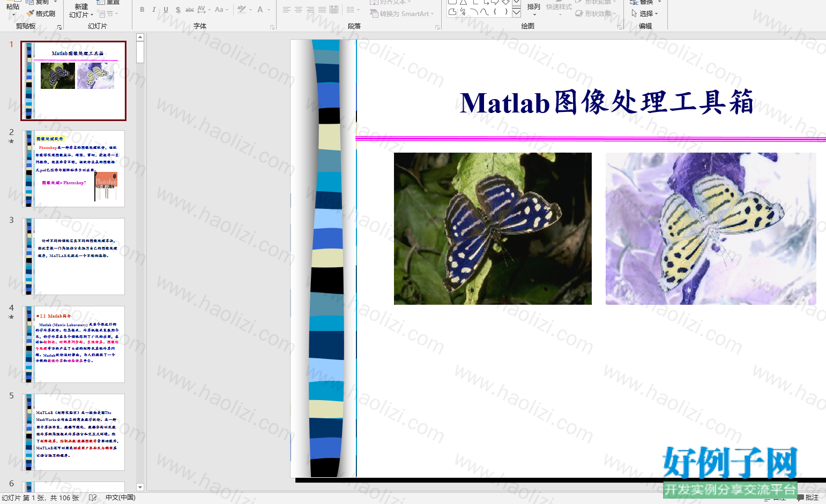
Task: Select the arc shape in shapes gallery
Action: coord(474,11)
